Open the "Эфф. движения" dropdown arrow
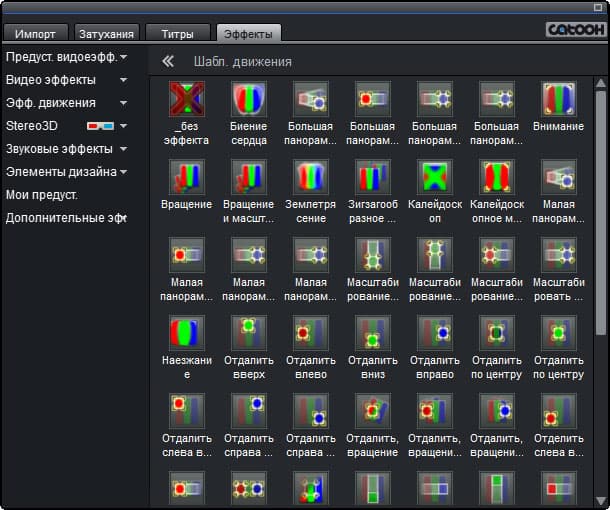The image size is (610, 510). (123, 103)
